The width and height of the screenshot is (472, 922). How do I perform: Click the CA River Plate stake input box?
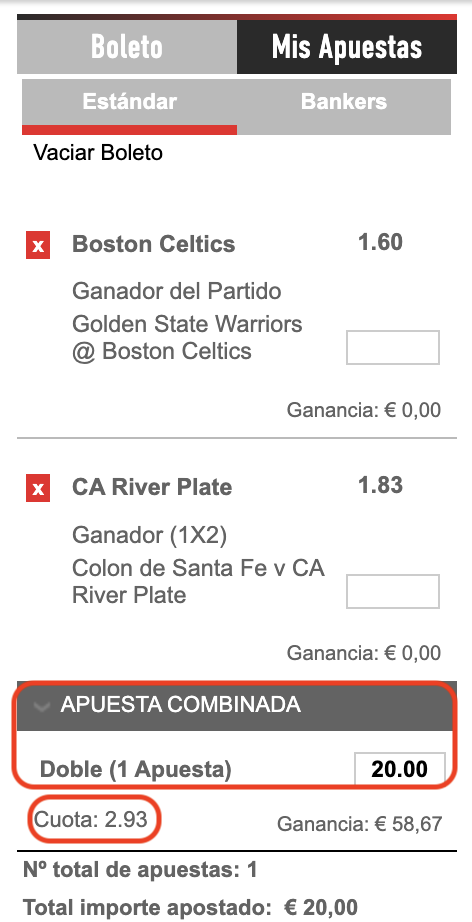tap(393, 591)
